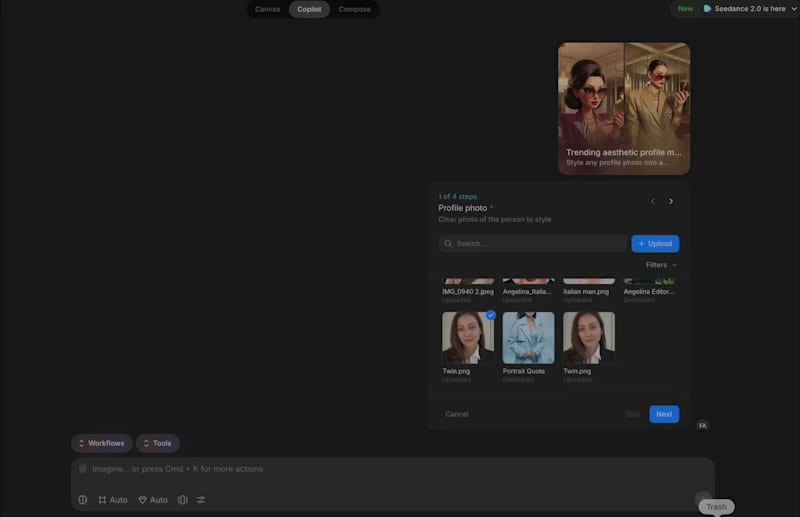Image resolution: width=800 pixels, height=517 pixels.
Task: Go to the next step arrow
Action: click(x=670, y=202)
